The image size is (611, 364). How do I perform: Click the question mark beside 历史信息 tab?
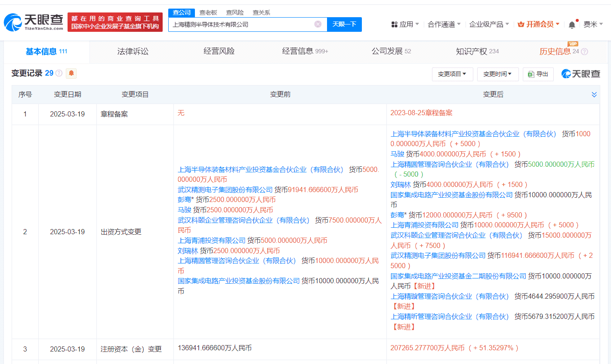click(x=584, y=51)
